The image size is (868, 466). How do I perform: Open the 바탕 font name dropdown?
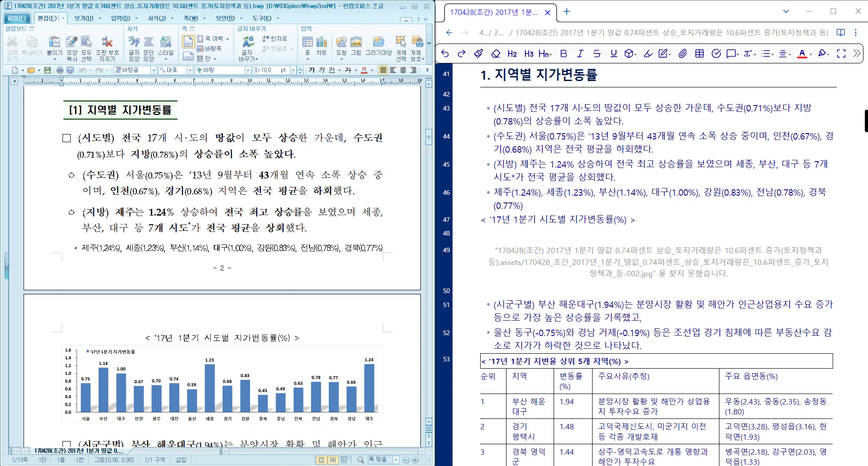tap(248, 70)
